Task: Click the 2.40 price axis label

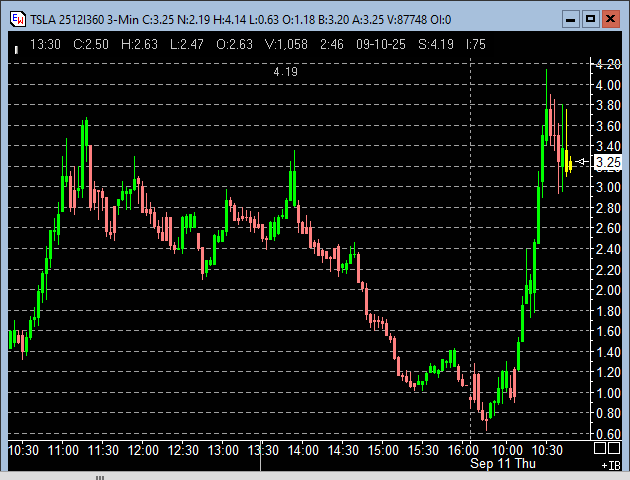Action: 608,249
